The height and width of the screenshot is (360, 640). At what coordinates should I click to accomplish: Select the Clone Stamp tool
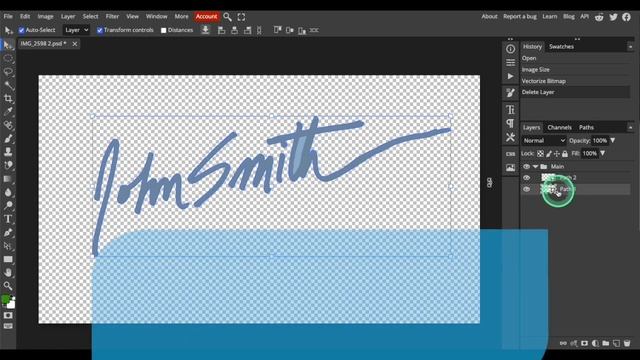8,152
